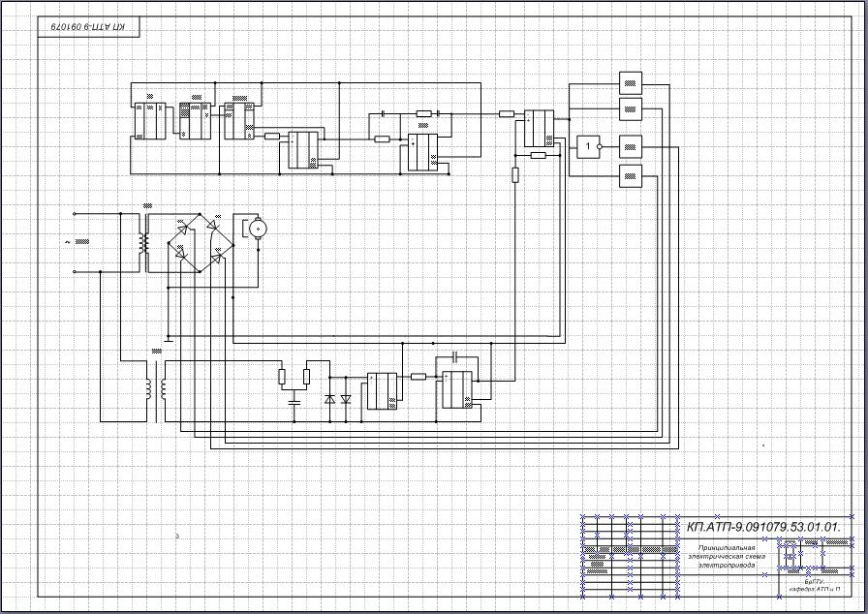Select the NOT gate labeled 1

click(588, 146)
